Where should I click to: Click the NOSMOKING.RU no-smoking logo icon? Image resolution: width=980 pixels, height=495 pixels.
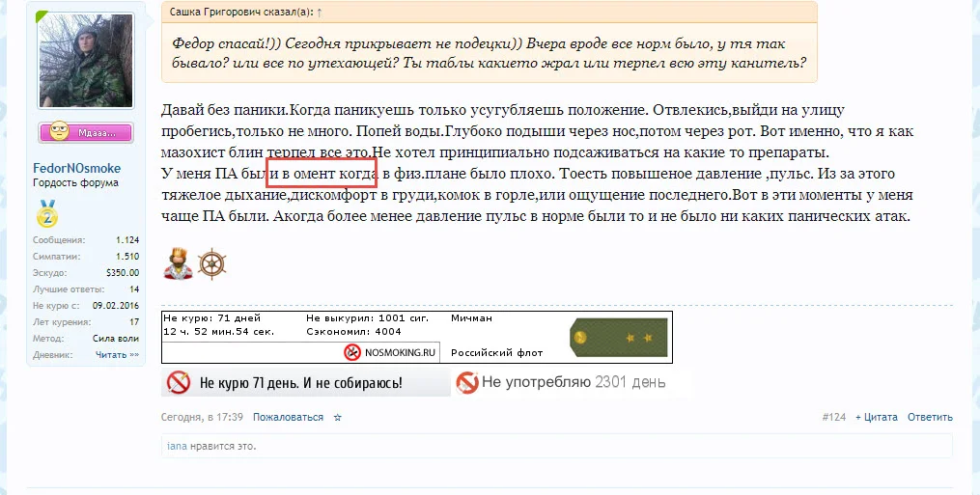click(x=352, y=352)
